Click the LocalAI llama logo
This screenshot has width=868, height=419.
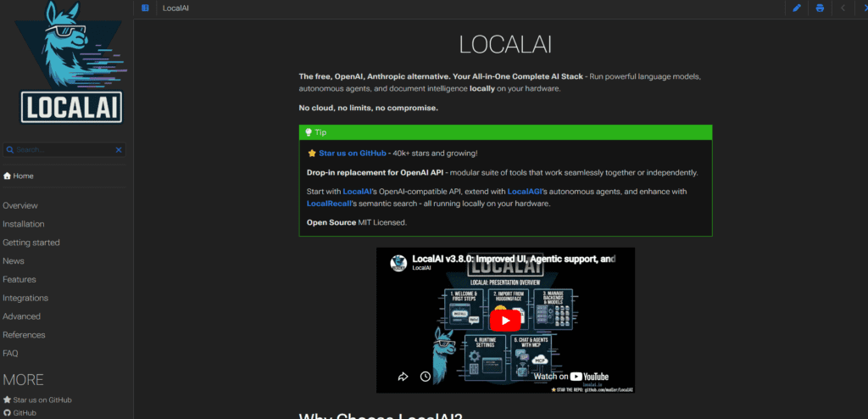pyautogui.click(x=71, y=62)
